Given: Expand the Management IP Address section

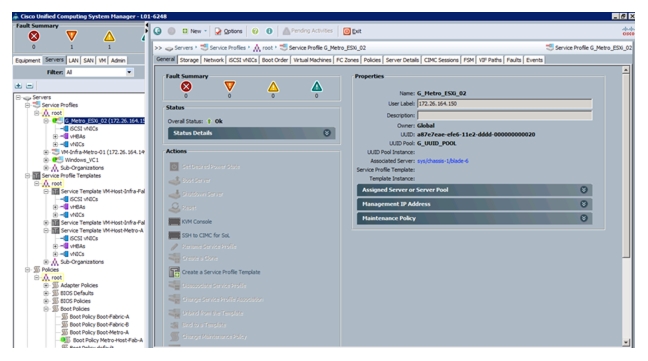Looking at the screenshot, I should pyautogui.click(x=474, y=204).
